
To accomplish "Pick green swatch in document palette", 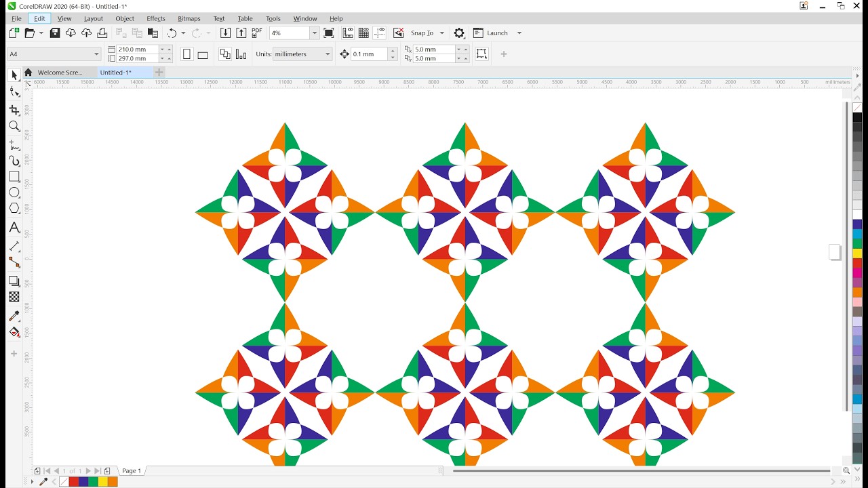I will tap(93, 482).
